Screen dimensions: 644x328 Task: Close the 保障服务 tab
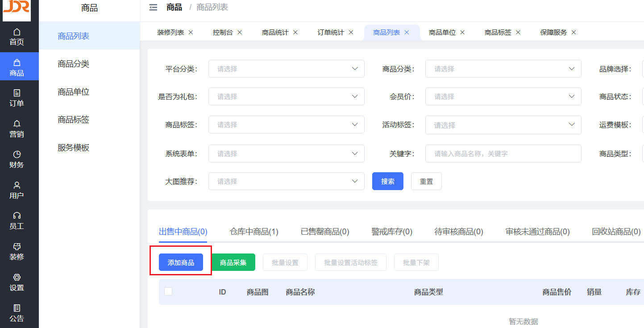point(573,33)
